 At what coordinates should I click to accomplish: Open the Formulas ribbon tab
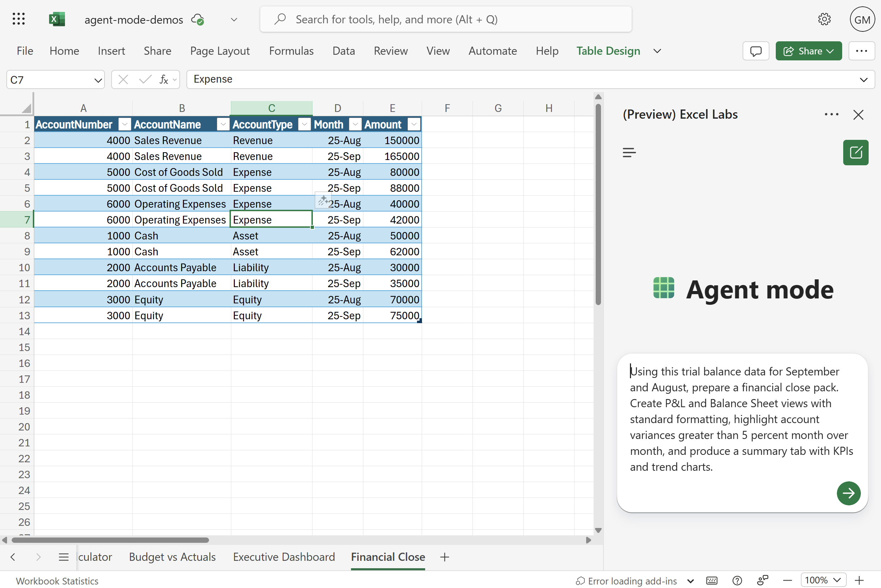[x=291, y=51]
